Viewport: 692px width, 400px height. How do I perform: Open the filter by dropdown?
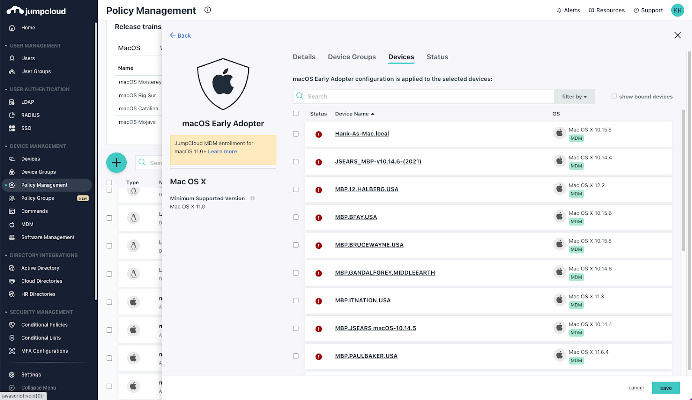click(x=574, y=96)
